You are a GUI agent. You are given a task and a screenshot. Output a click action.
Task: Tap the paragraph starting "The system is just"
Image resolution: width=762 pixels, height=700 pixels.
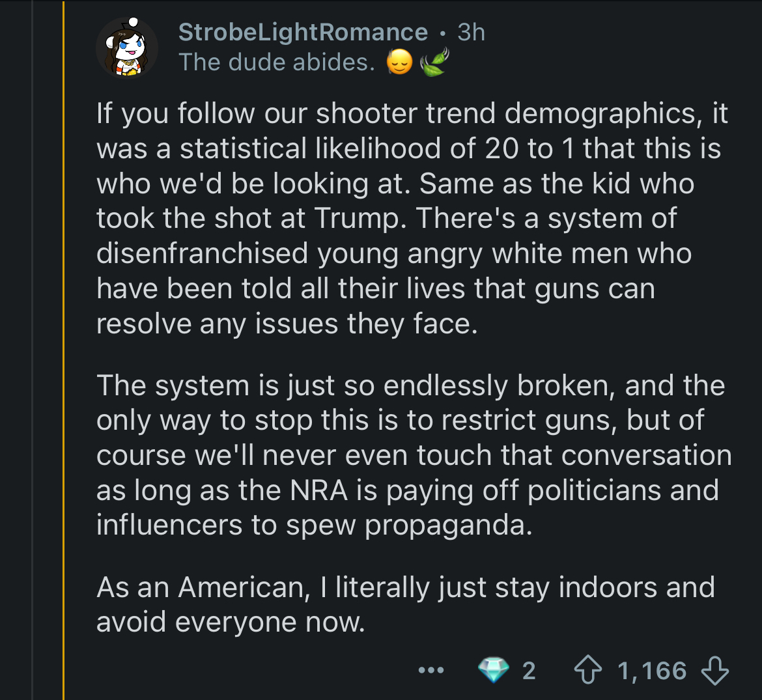coord(414,455)
